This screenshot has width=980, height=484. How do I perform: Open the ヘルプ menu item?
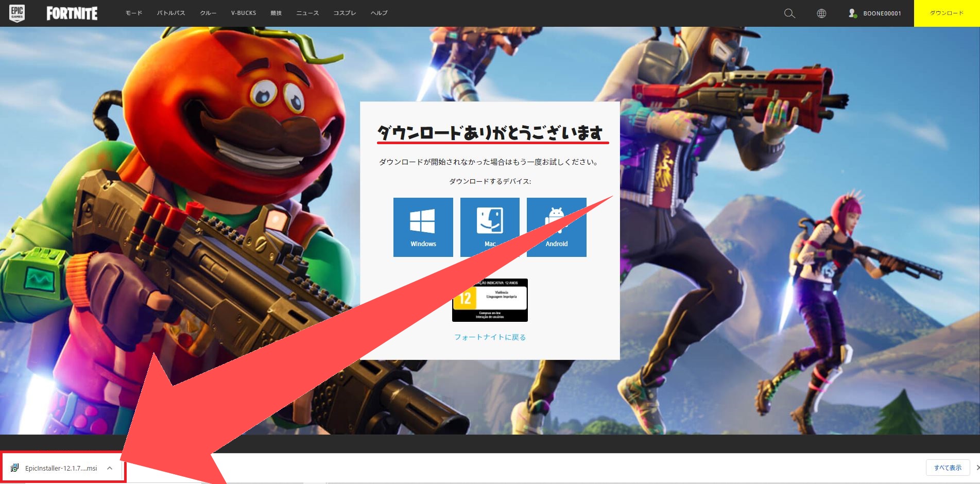click(379, 13)
